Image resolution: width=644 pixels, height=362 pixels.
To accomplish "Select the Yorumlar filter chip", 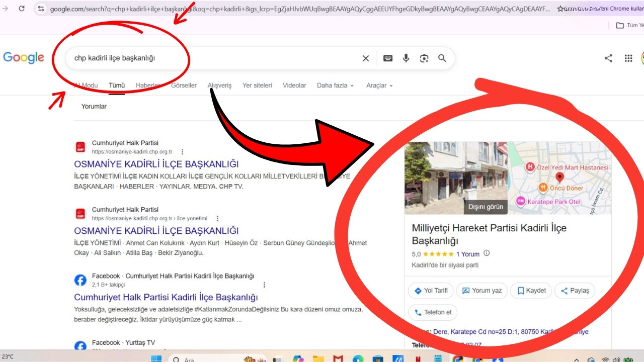I will 94,107.
